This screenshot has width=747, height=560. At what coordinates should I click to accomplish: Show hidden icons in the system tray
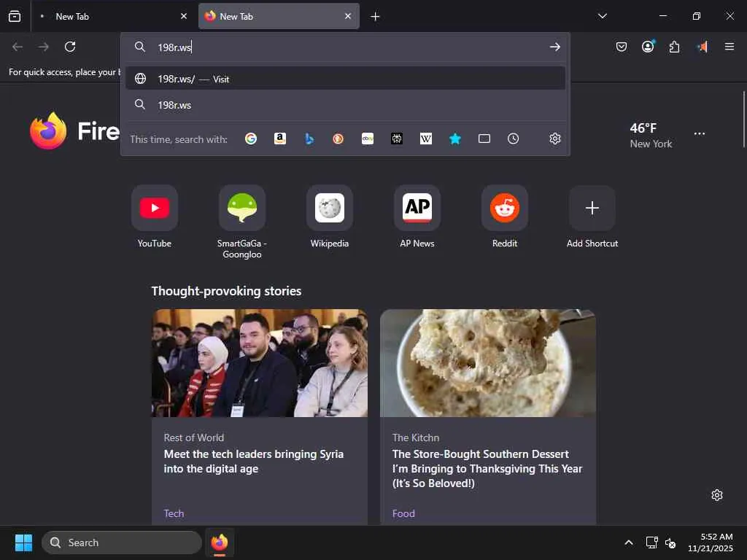[x=629, y=542]
